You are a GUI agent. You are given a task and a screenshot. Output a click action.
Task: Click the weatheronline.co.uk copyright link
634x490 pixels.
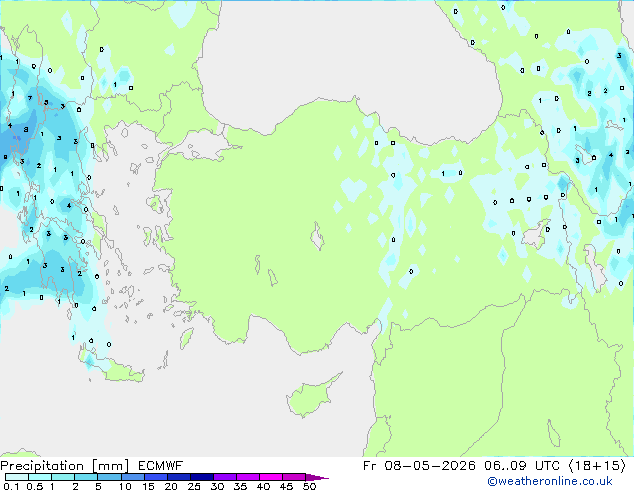point(550,481)
